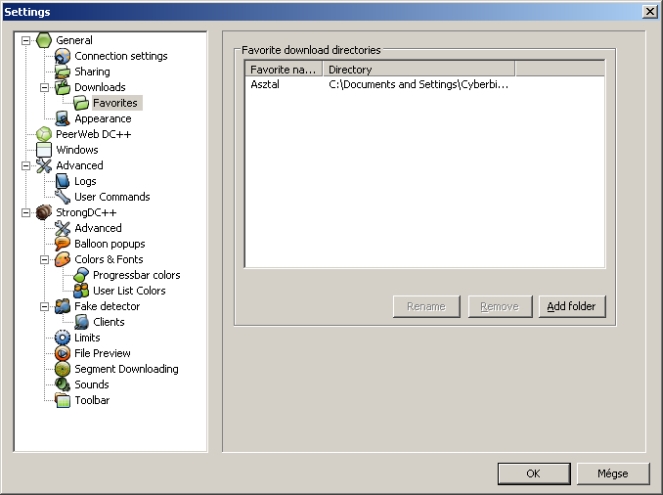Screen dimensions: 663x495
Task: Collapse the Downloads tree branch
Action: pos(45,88)
